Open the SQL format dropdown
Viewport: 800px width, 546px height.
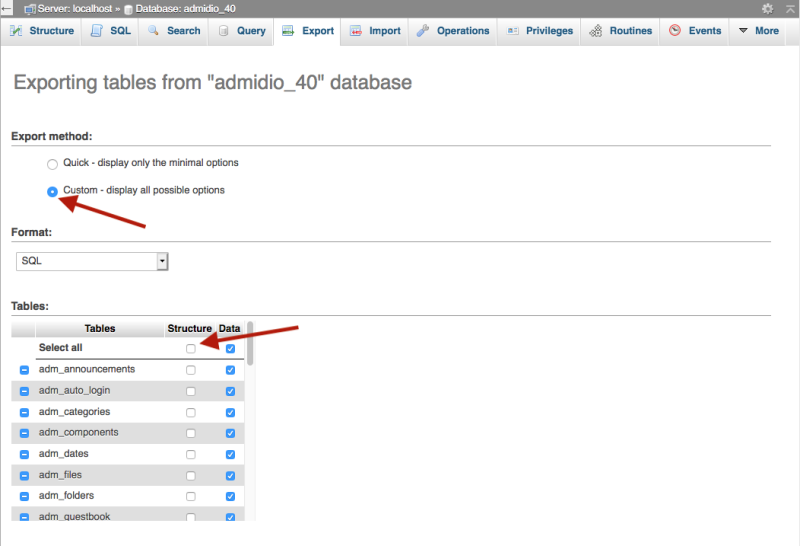click(x=93, y=261)
